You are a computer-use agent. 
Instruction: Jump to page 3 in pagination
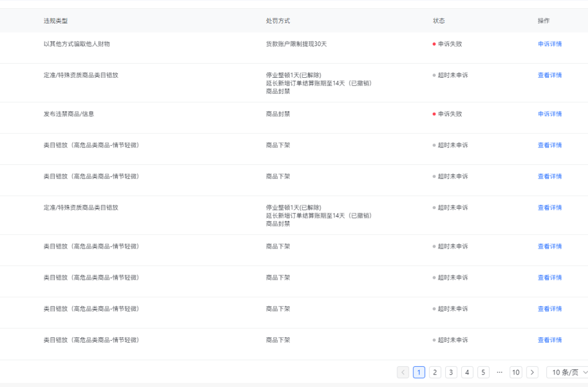[451, 372]
